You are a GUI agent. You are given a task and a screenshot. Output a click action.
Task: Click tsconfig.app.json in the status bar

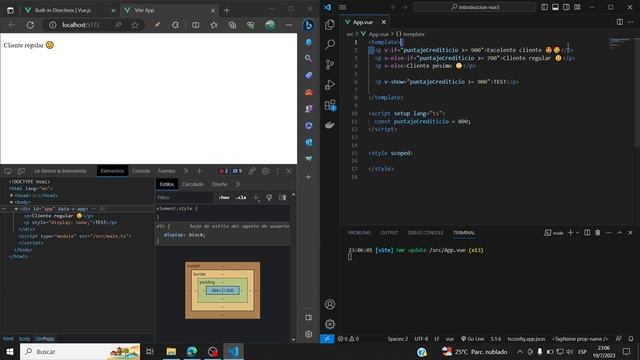[526, 339]
